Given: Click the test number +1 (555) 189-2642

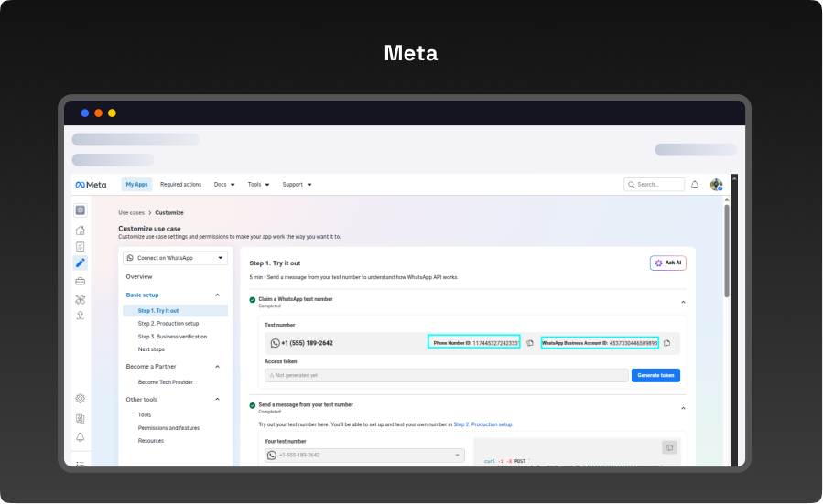Looking at the screenshot, I should pos(307,343).
